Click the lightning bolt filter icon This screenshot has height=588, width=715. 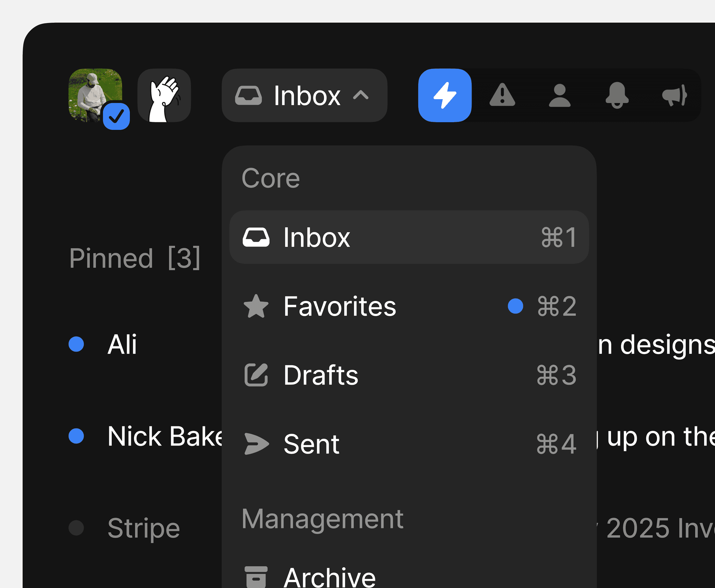pos(444,95)
